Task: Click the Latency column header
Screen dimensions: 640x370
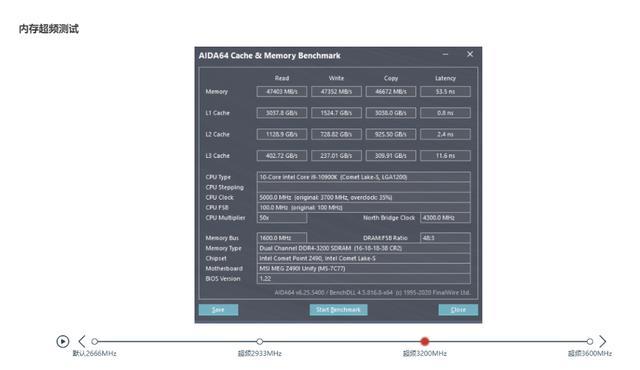Action: (x=445, y=78)
